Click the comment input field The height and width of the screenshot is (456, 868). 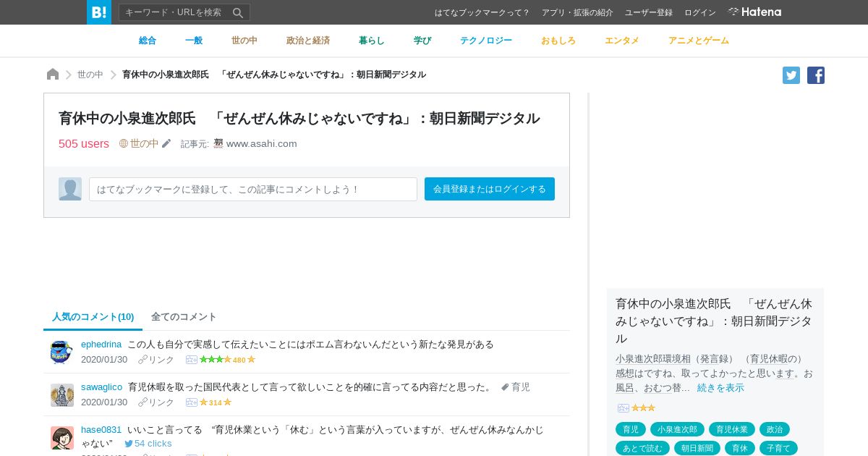(253, 189)
